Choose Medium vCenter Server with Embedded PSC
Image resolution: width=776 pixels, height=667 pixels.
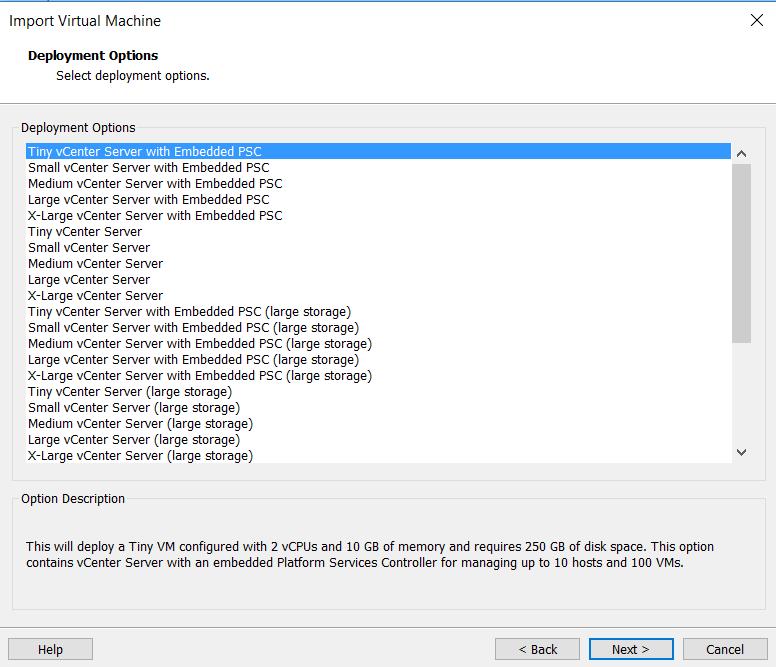pos(378,184)
